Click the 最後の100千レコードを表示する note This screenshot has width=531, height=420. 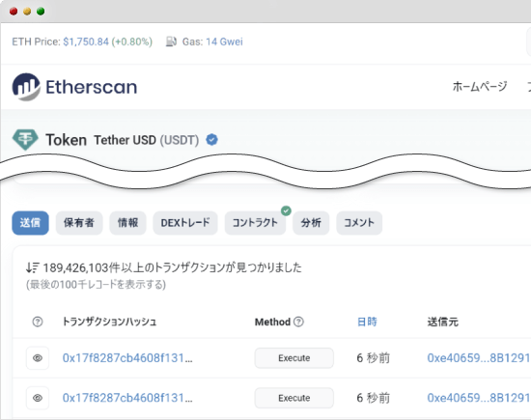[x=96, y=284]
